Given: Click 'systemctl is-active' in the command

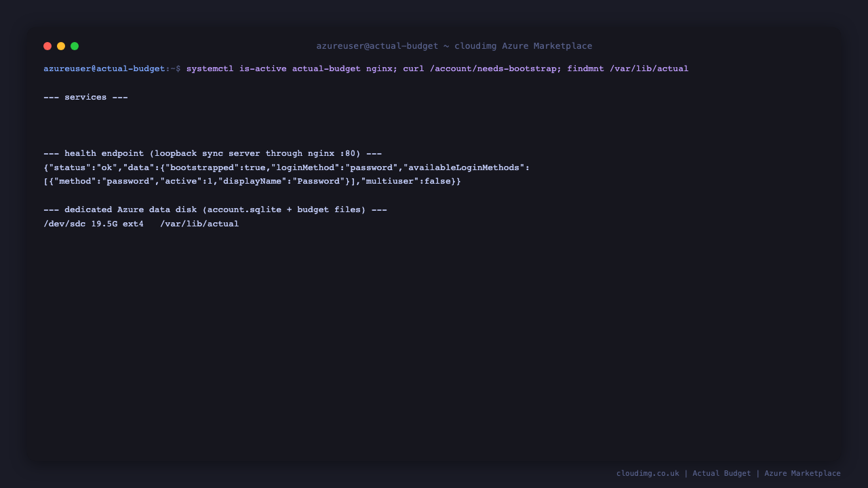Looking at the screenshot, I should click(237, 68).
